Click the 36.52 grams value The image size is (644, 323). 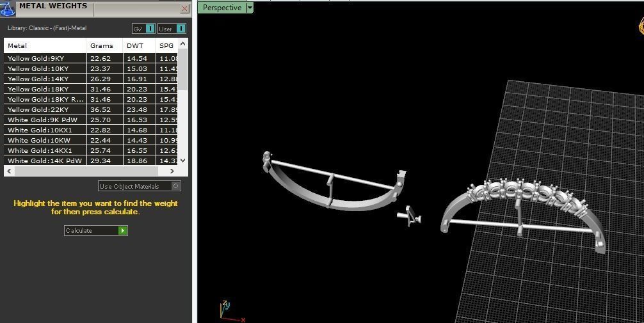pyautogui.click(x=101, y=109)
